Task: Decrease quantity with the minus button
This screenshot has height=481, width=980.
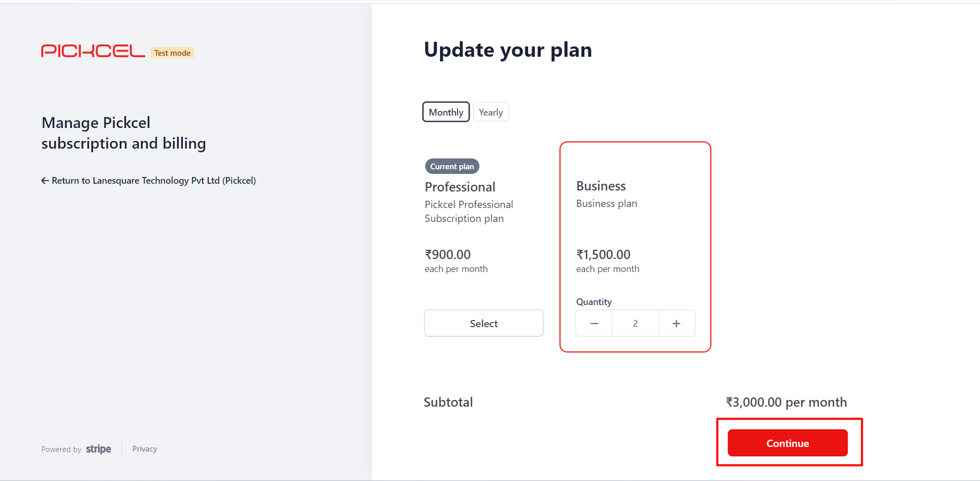Action: (x=594, y=324)
